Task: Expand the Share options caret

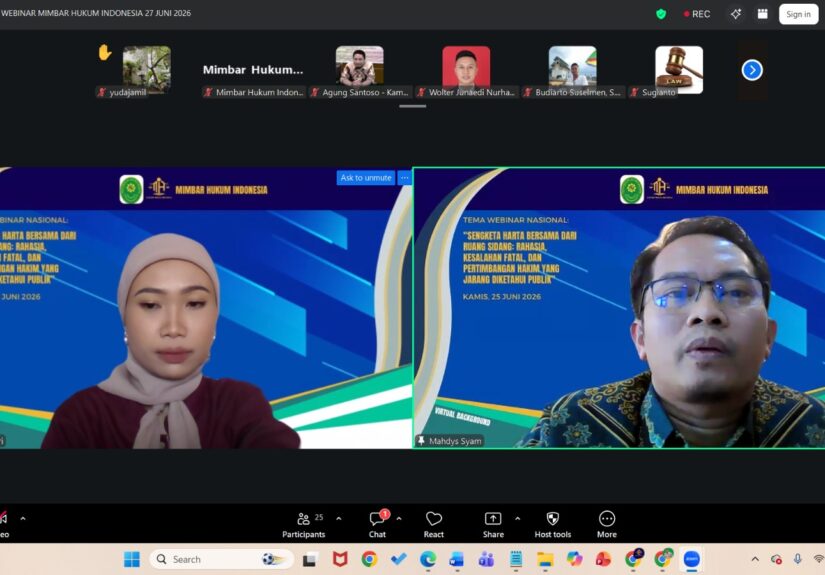Action: [x=518, y=519]
